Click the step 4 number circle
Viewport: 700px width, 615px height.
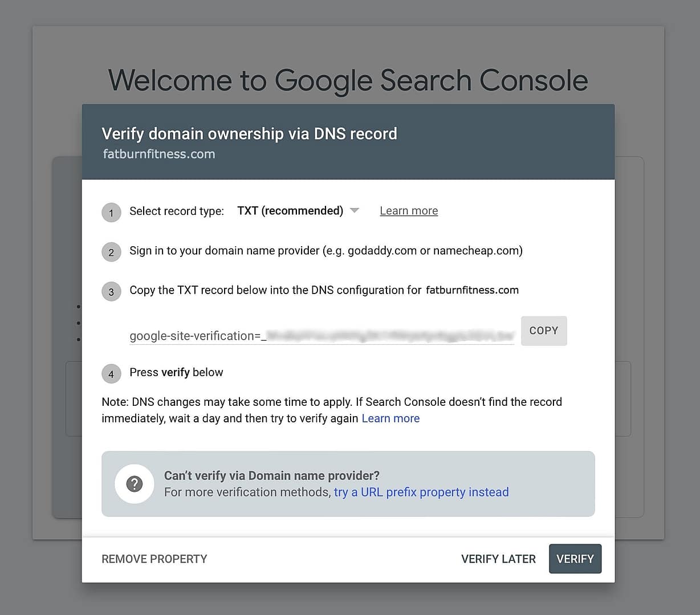point(111,374)
